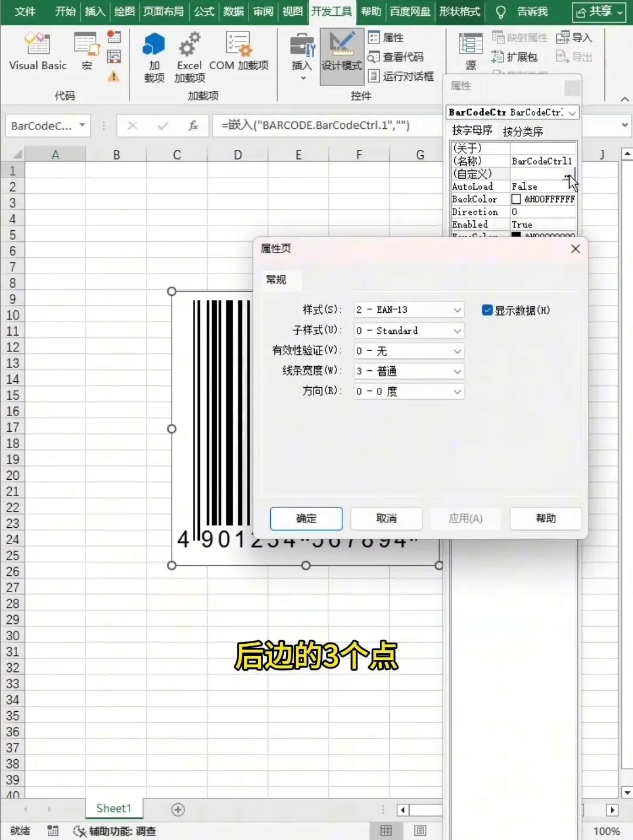633x840 pixels.
Task: Switch to Normal view icon
Action: (386, 831)
